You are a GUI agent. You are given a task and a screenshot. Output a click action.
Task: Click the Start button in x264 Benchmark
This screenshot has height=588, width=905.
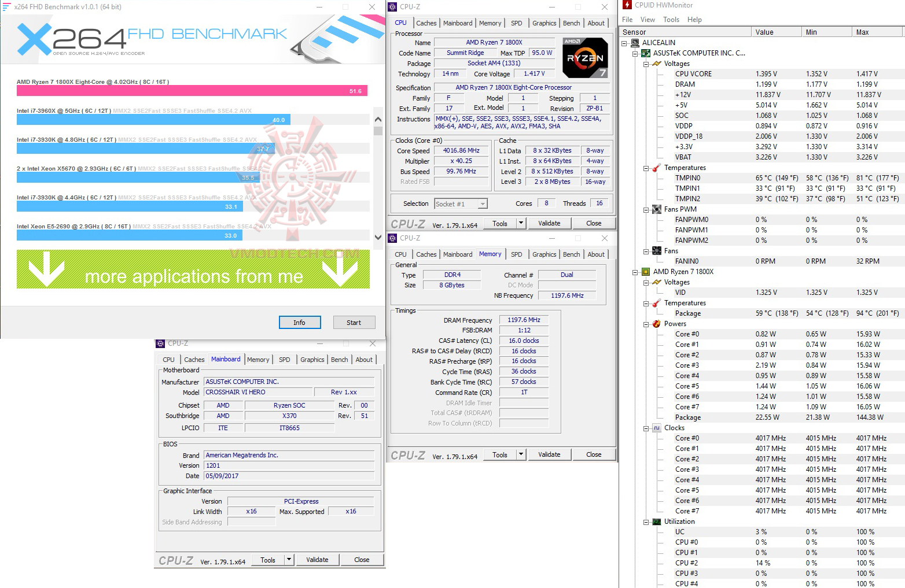(x=354, y=323)
